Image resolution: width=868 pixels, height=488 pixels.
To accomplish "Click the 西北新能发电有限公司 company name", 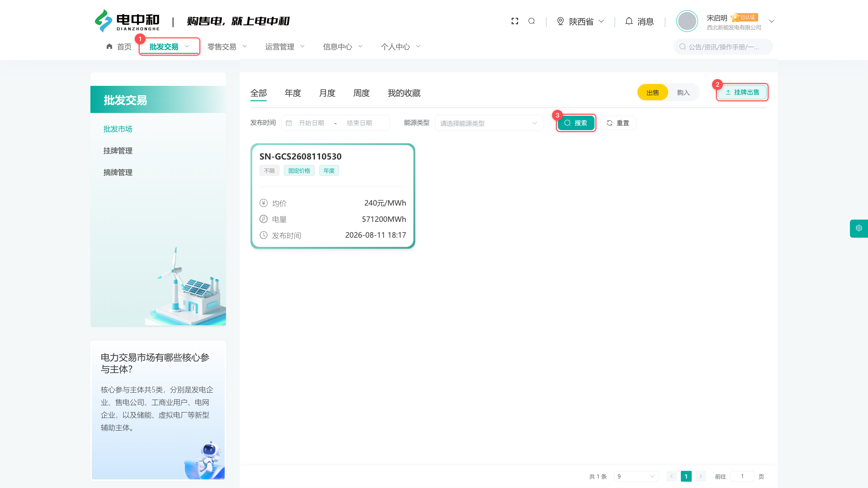I will tap(734, 28).
